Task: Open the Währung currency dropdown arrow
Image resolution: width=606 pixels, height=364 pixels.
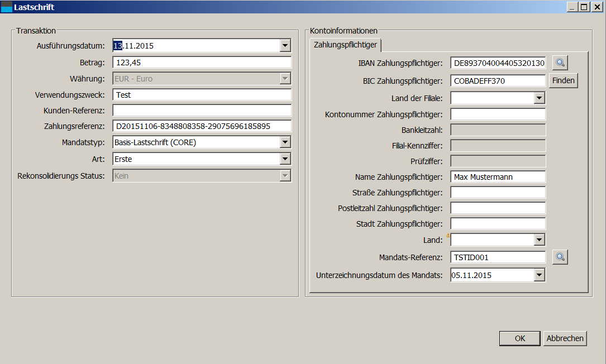Action: [285, 79]
